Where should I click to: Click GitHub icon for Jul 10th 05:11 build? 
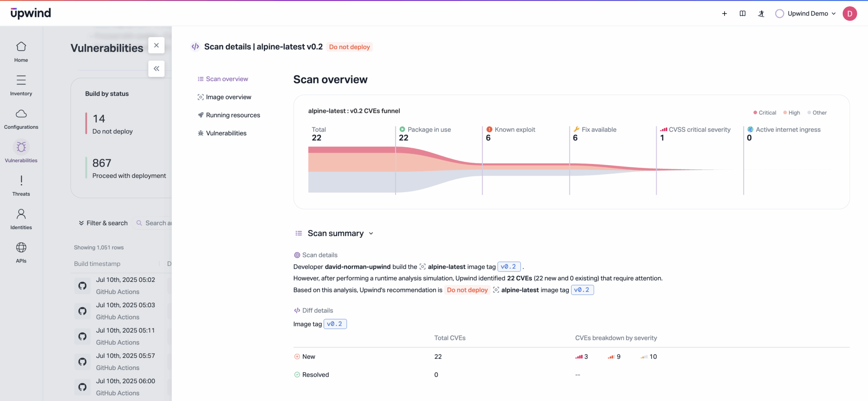click(x=82, y=336)
